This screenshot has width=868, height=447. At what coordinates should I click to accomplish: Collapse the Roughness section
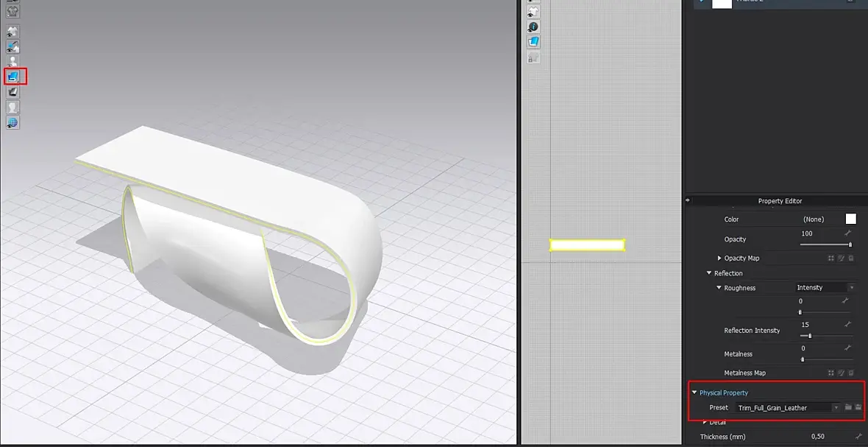tap(719, 288)
